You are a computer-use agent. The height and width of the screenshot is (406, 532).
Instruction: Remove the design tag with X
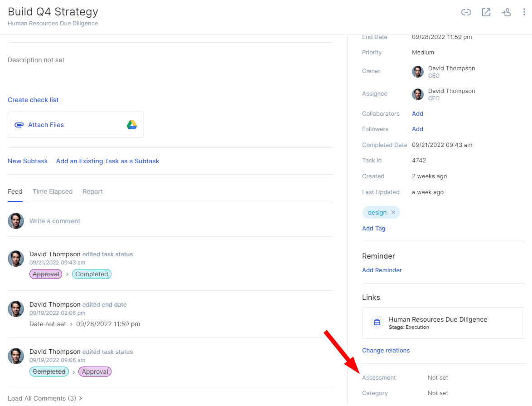click(x=393, y=212)
